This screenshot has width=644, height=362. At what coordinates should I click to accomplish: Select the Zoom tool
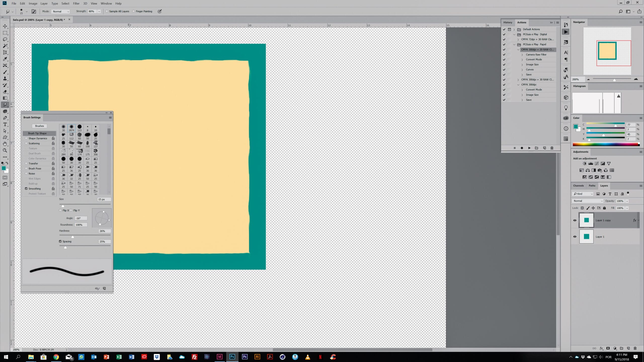[x=5, y=150]
